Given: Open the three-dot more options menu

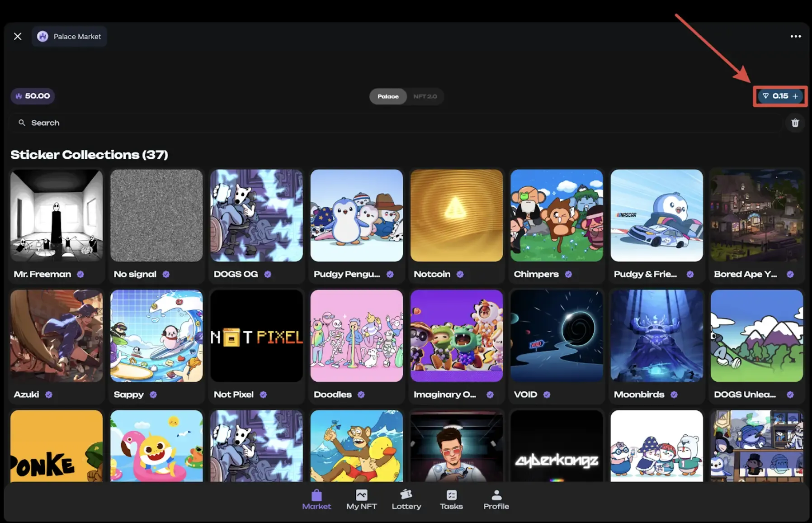Looking at the screenshot, I should (795, 37).
